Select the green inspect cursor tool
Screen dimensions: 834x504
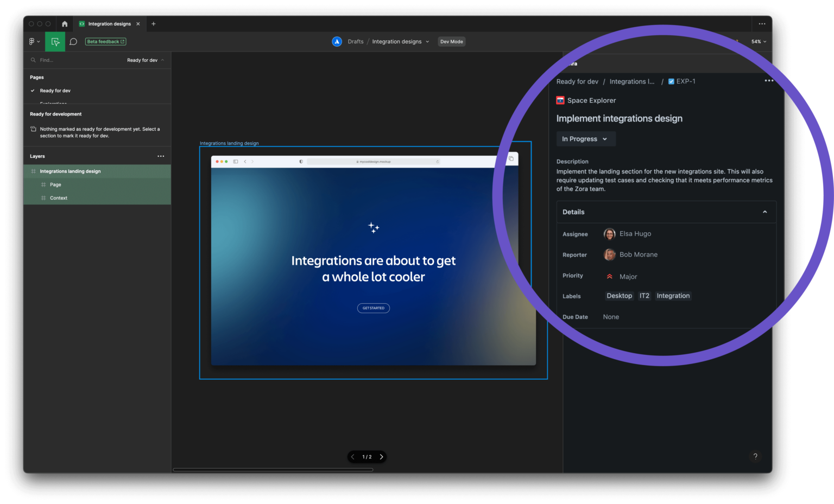(x=55, y=41)
